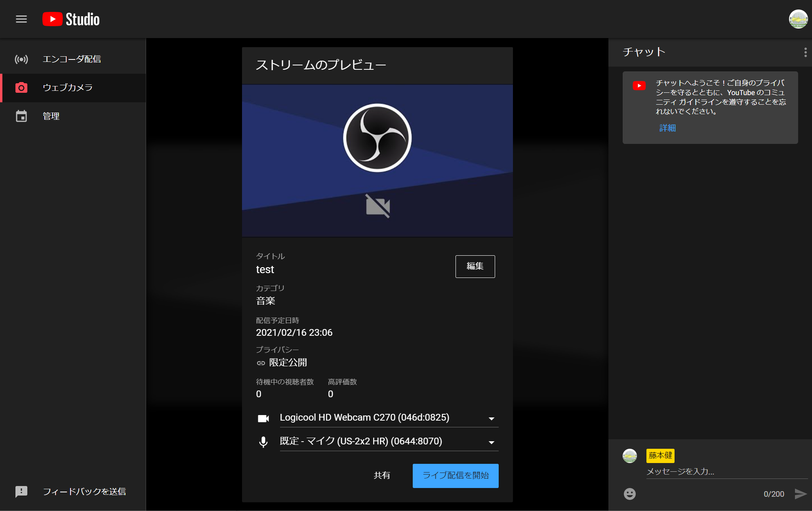
Task: Expand the マイク (US-2x2 HR) dropdown
Action: (389, 442)
